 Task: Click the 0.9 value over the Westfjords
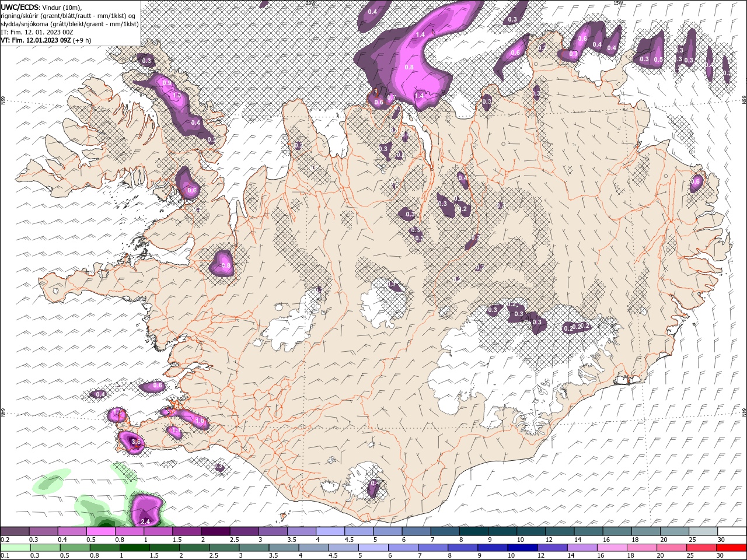[167, 83]
